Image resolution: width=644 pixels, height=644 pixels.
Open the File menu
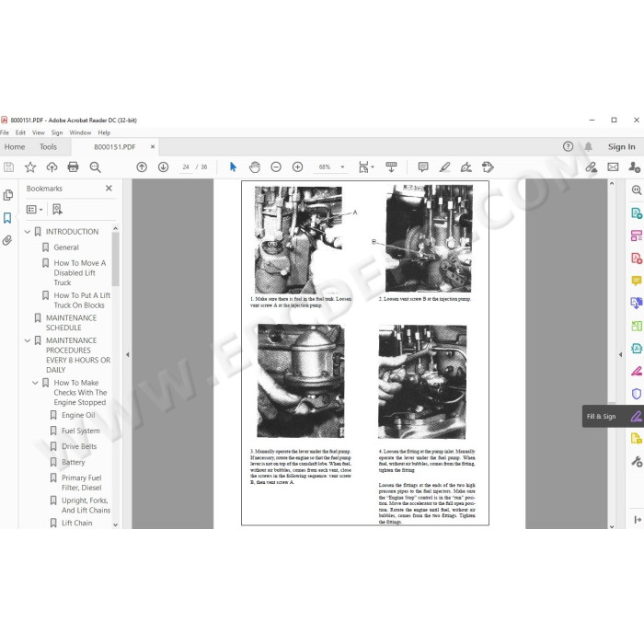point(5,132)
